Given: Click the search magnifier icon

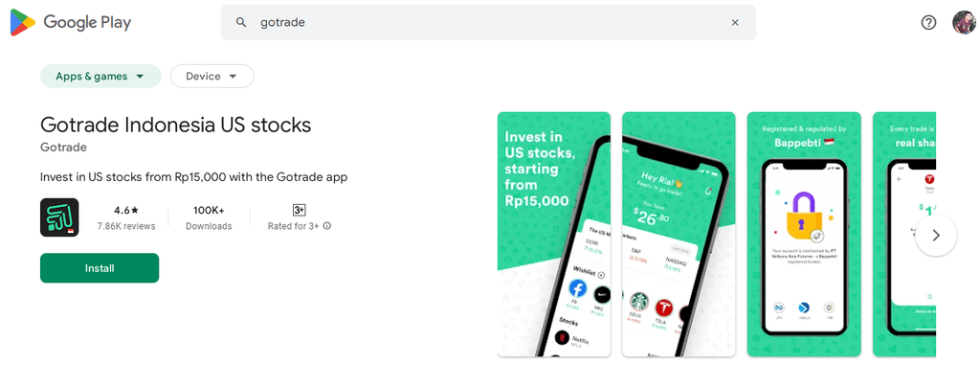Looking at the screenshot, I should [240, 23].
